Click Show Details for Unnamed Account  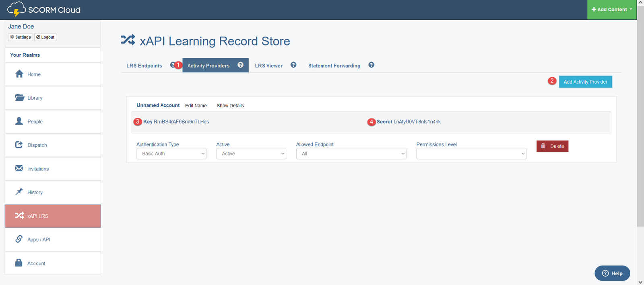[230, 106]
